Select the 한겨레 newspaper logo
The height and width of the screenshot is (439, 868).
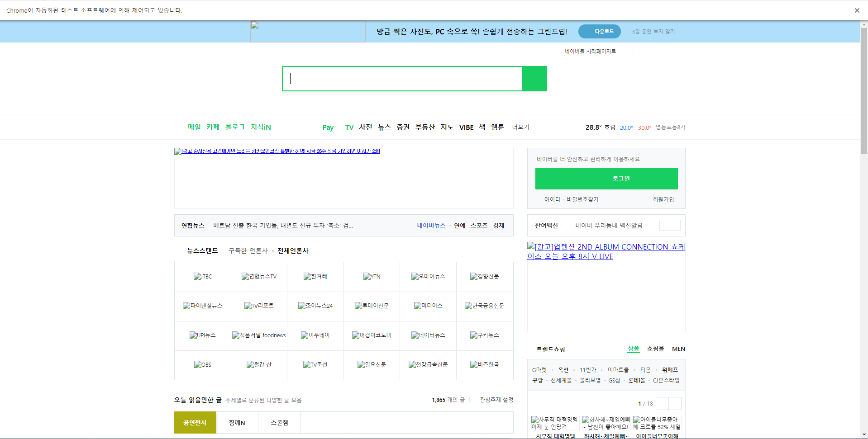[x=315, y=277]
